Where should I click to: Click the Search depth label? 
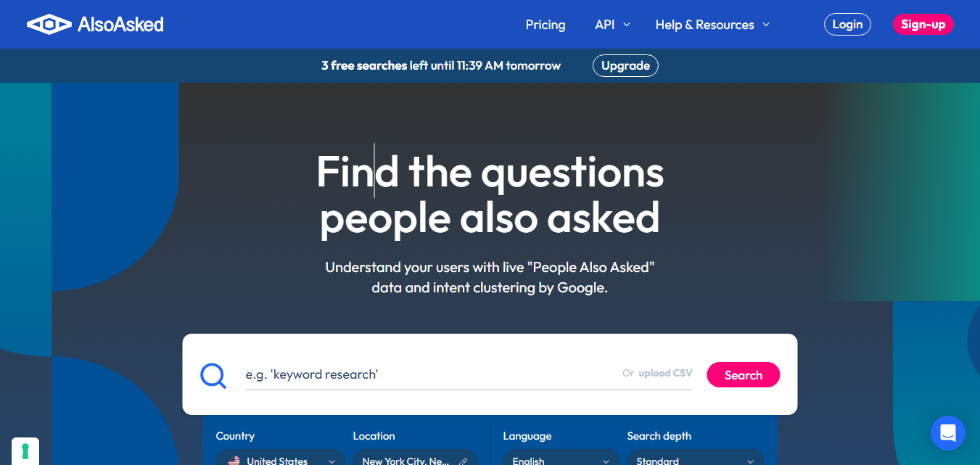[x=659, y=436]
